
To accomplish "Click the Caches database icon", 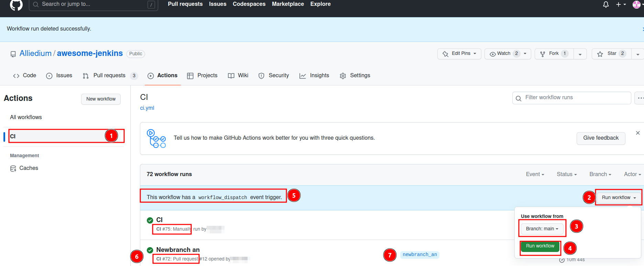I will 13,169.
